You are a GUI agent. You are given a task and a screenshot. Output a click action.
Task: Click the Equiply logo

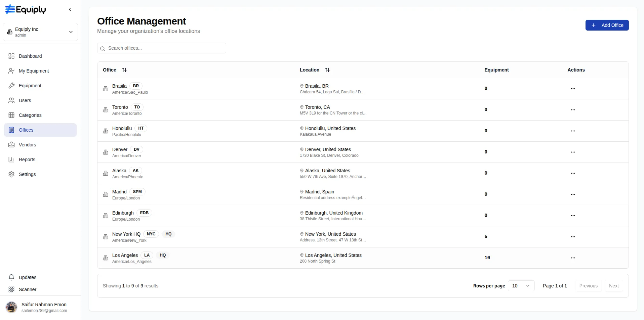(x=26, y=9)
